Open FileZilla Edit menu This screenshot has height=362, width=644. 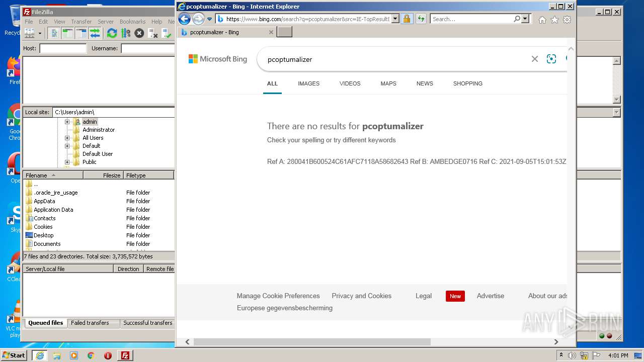[x=43, y=22]
